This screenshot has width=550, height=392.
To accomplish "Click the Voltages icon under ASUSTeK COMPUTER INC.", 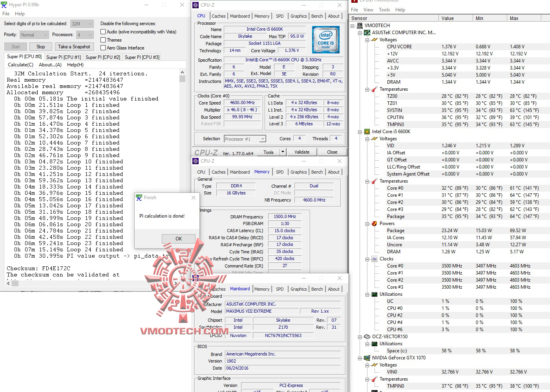I will 374,40.
